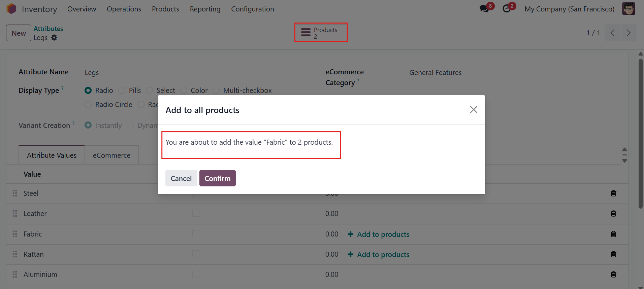This screenshot has height=289, width=644.
Task: Click the gear icon beside Legs
Action: tap(54, 38)
